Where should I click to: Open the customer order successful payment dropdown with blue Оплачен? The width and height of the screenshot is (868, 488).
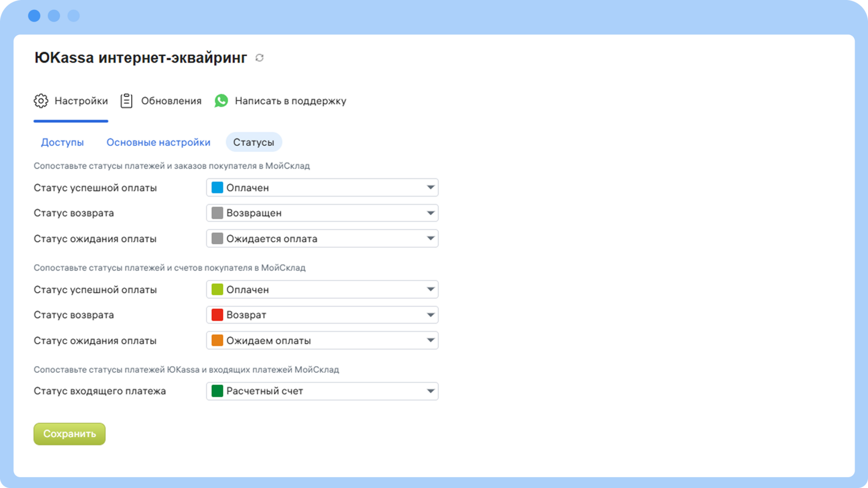coord(322,187)
